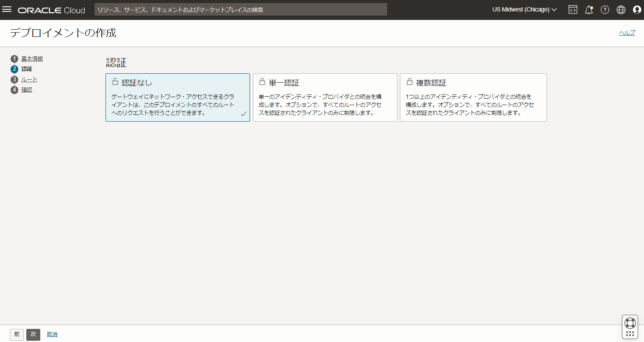This screenshot has height=342, width=644.
Task: Go to the 確認 step
Action: pyautogui.click(x=27, y=90)
